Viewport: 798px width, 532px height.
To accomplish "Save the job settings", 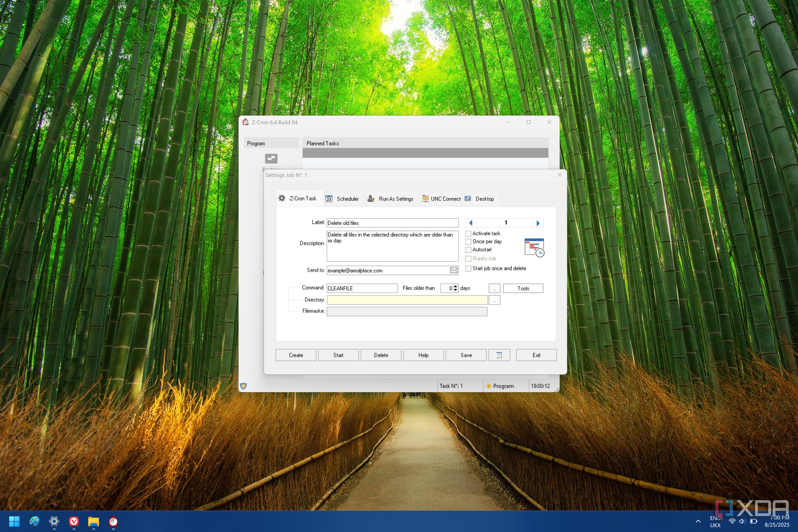I will point(466,355).
